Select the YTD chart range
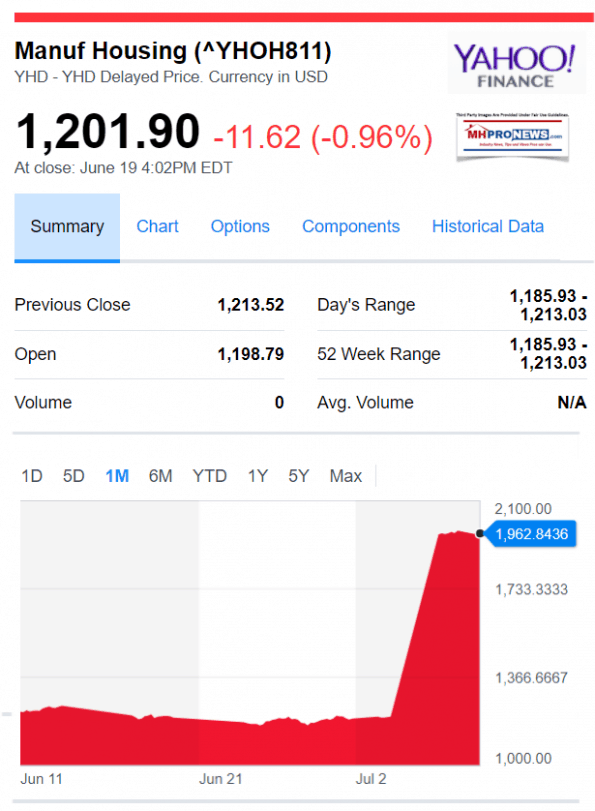Screen dimensions: 595x811 coord(210,476)
